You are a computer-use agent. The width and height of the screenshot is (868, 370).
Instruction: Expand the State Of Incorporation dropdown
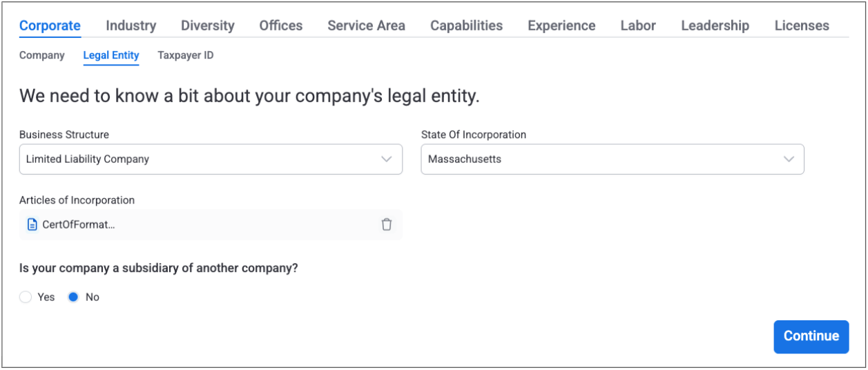coord(613,159)
